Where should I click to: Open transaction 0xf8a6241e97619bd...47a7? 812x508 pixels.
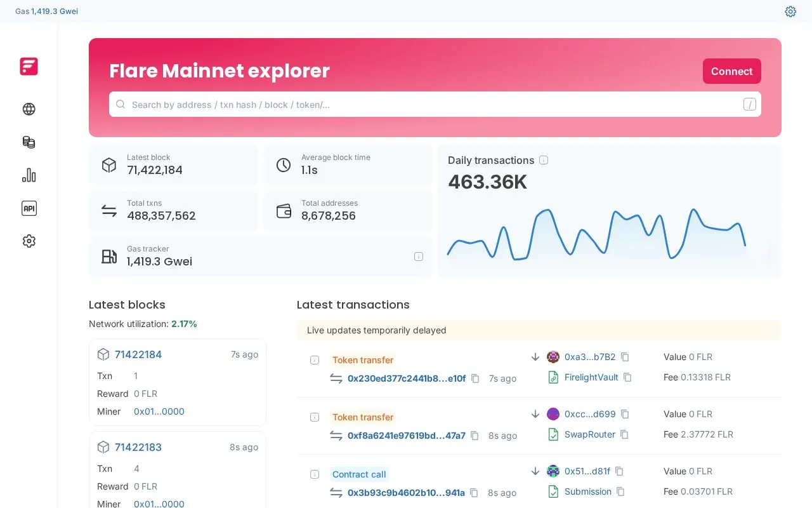point(407,436)
